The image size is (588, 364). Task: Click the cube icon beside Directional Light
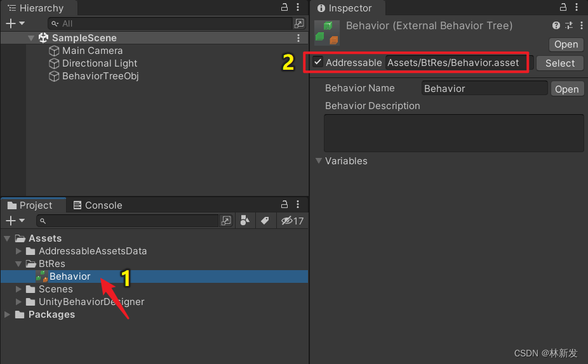(x=54, y=63)
